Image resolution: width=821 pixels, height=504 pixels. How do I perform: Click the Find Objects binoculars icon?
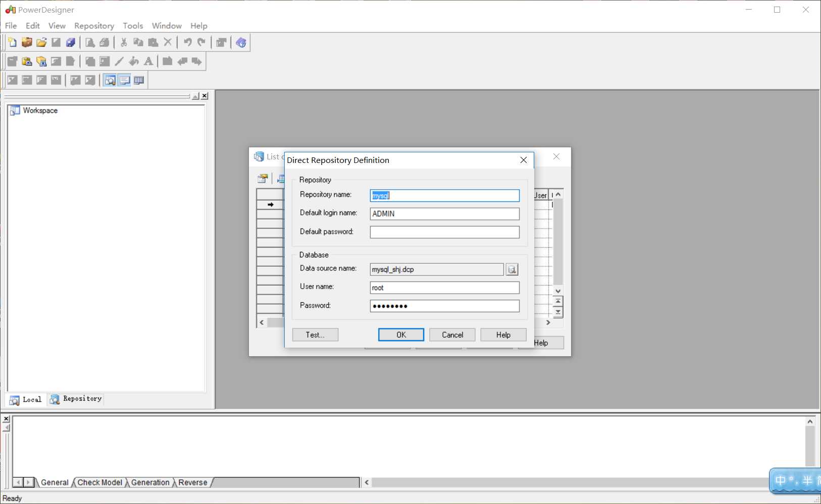(41, 61)
